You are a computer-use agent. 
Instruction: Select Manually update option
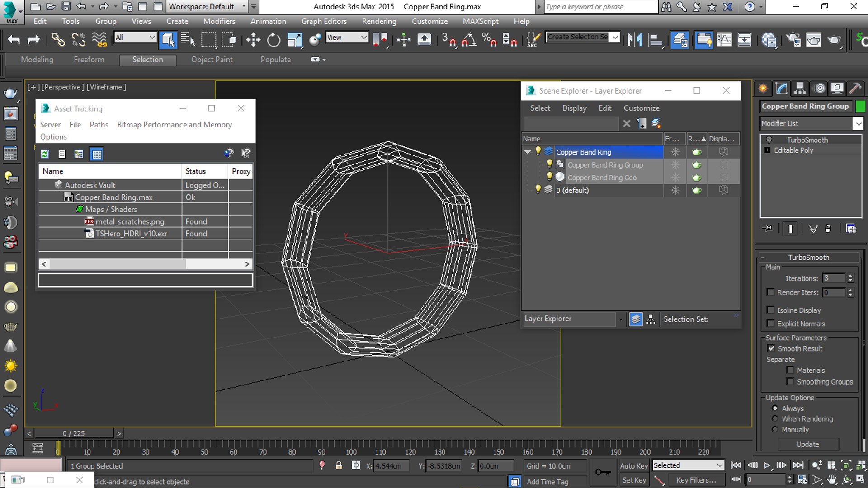[x=775, y=429]
